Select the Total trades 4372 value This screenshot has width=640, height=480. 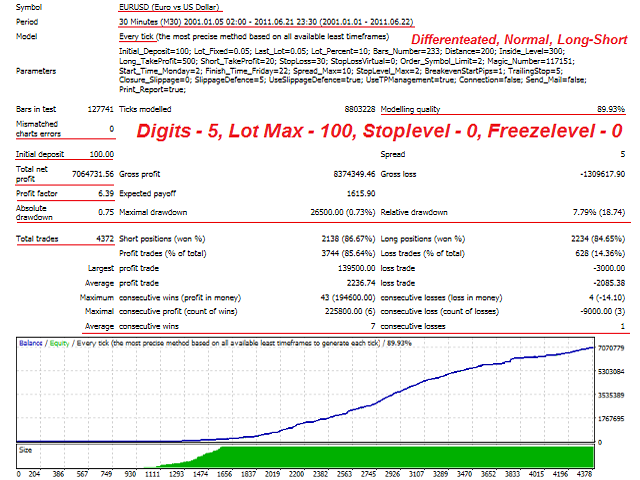pyautogui.click(x=98, y=239)
